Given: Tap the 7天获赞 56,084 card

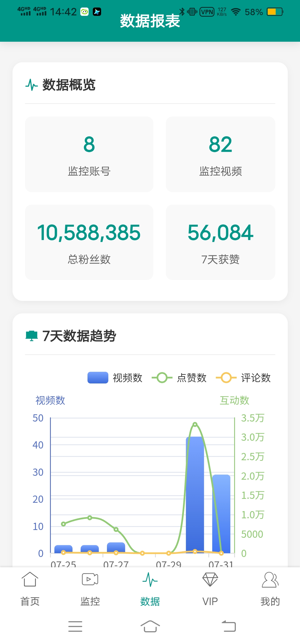Looking at the screenshot, I should [221, 242].
